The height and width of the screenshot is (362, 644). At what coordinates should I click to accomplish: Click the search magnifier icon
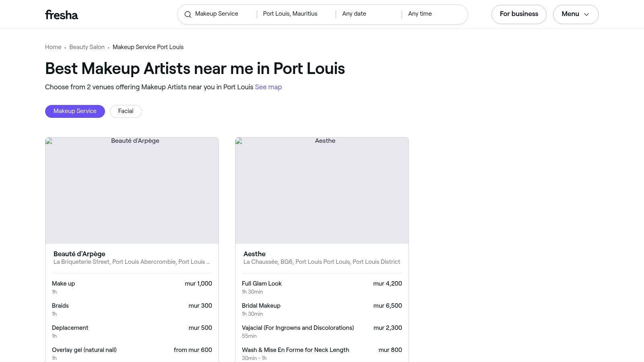point(188,14)
